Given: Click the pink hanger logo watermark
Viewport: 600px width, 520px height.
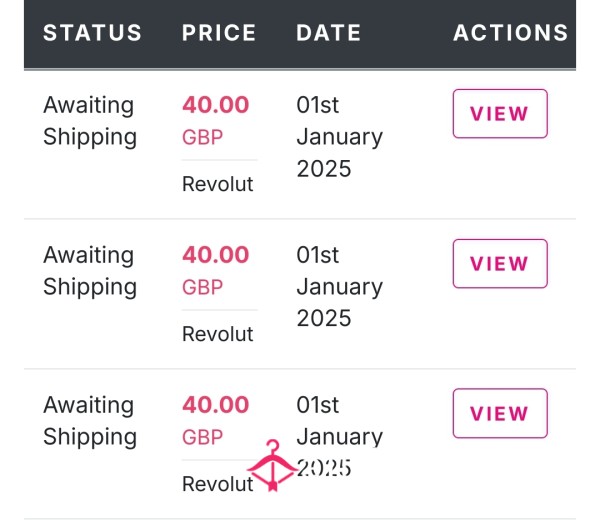Looking at the screenshot, I should coord(272,465).
